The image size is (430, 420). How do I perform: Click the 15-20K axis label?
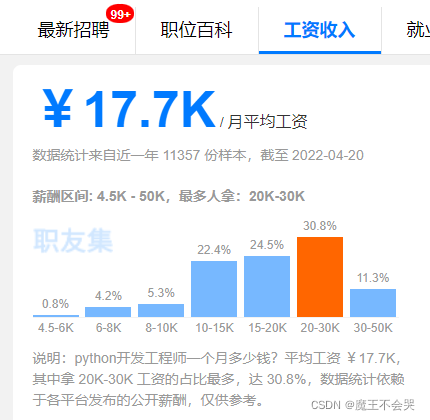pyautogui.click(x=267, y=328)
